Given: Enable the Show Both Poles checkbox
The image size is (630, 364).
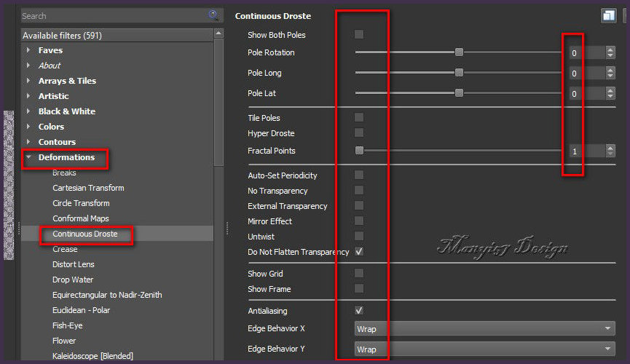Looking at the screenshot, I should click(x=359, y=34).
